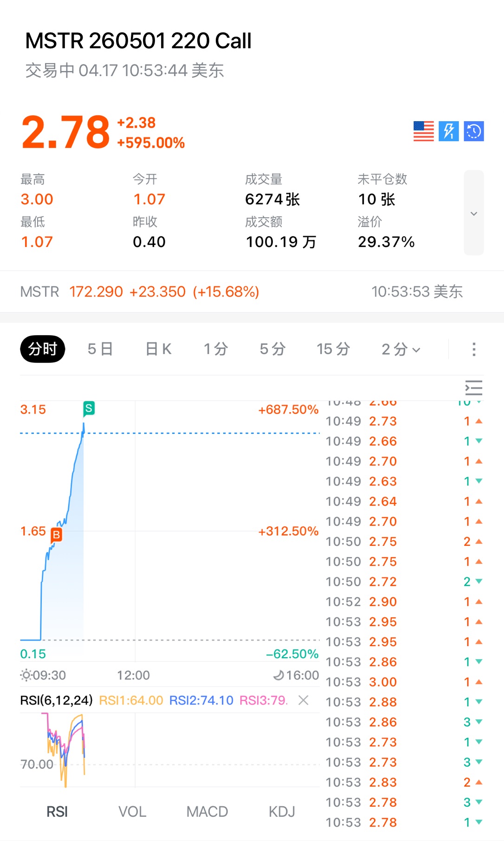Select the 分时 chart tab
This screenshot has width=504, height=841.
point(42,349)
